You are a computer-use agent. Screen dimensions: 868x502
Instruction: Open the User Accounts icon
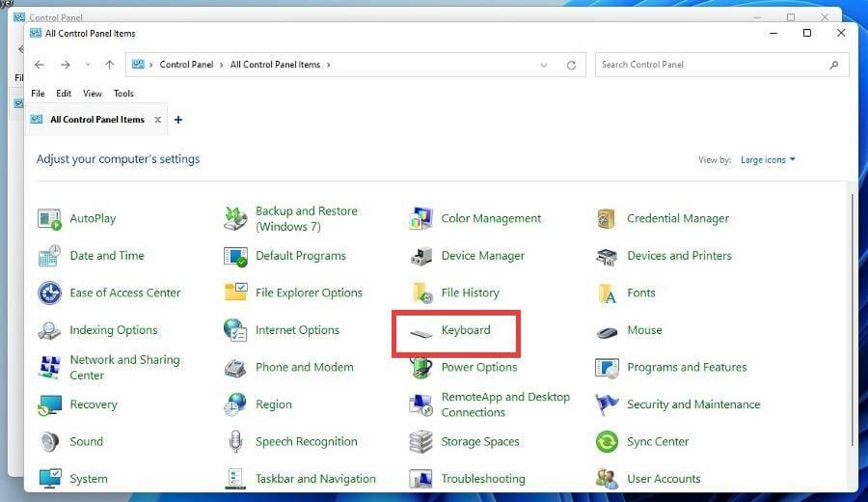[607, 479]
